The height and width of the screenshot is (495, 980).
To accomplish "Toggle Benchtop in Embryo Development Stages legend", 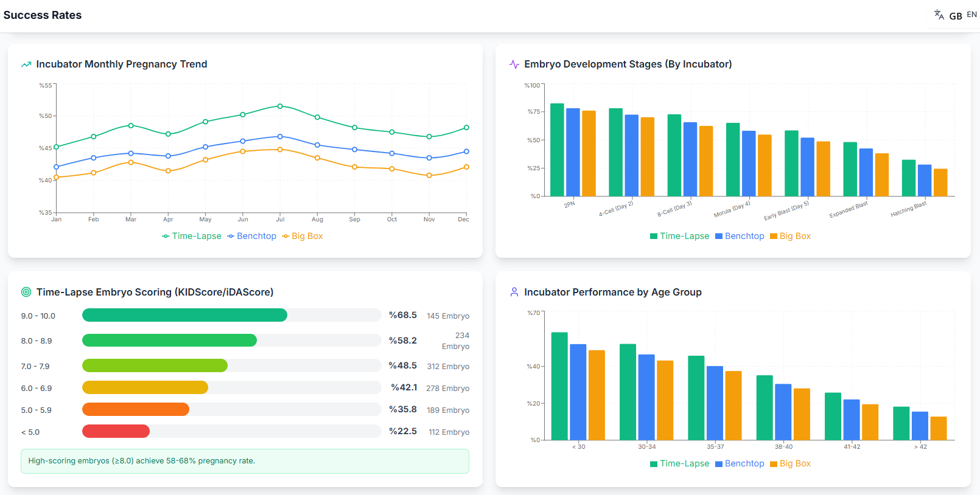I will (740, 236).
